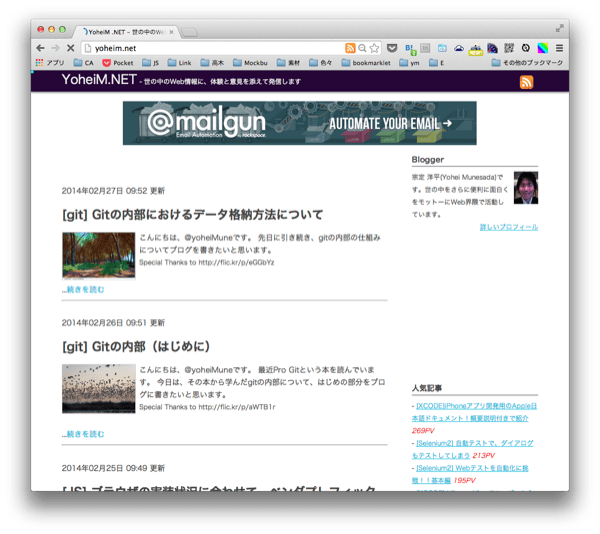Click the zoom magnifier in address bar
600x534 pixels.
(x=362, y=48)
